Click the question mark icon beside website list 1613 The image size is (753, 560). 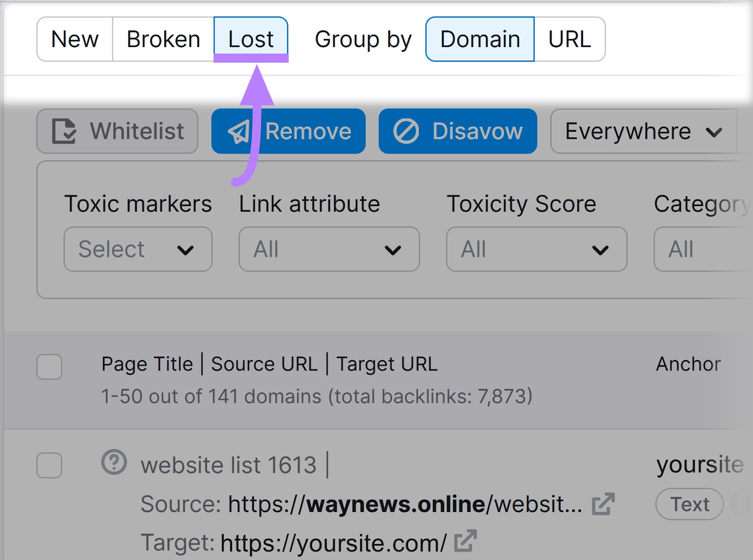(114, 462)
